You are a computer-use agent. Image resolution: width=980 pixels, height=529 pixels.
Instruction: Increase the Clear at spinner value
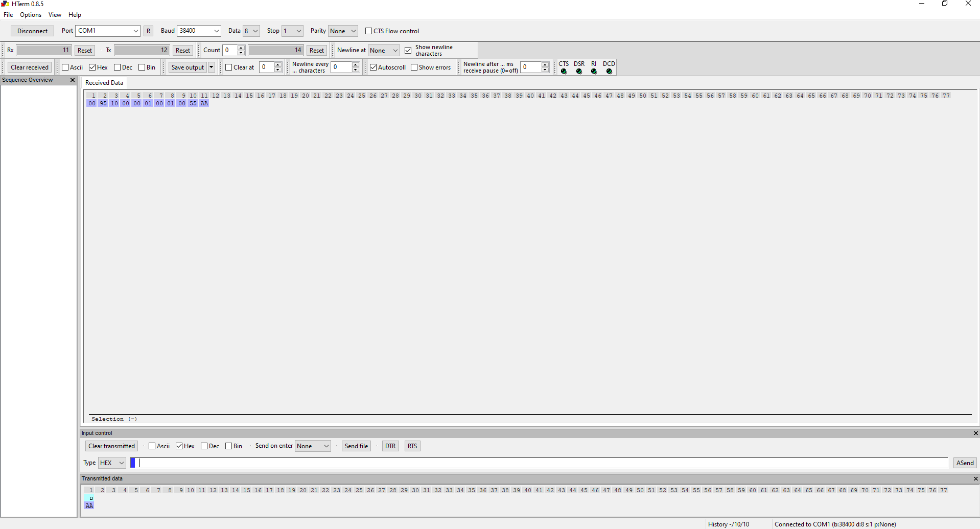(x=278, y=65)
